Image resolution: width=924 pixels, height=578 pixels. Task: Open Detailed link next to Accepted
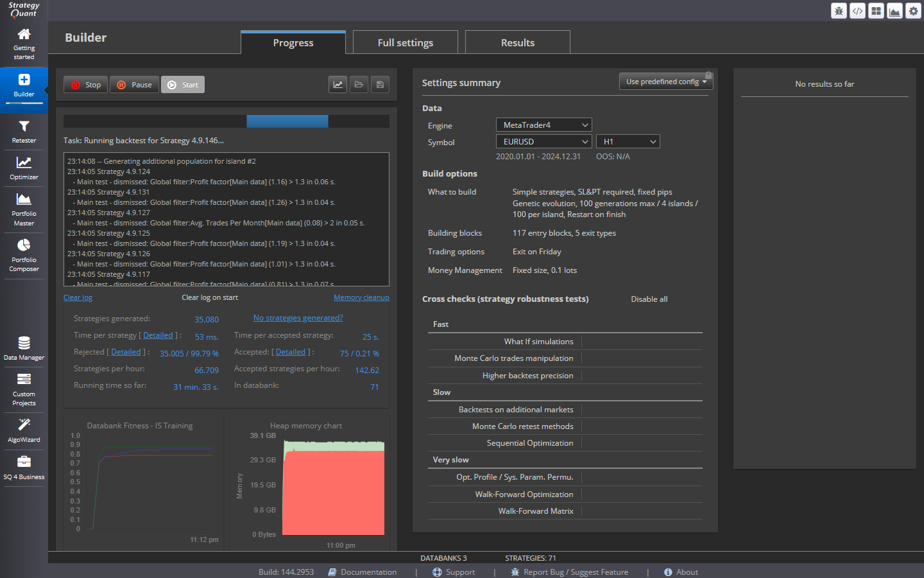pos(291,352)
